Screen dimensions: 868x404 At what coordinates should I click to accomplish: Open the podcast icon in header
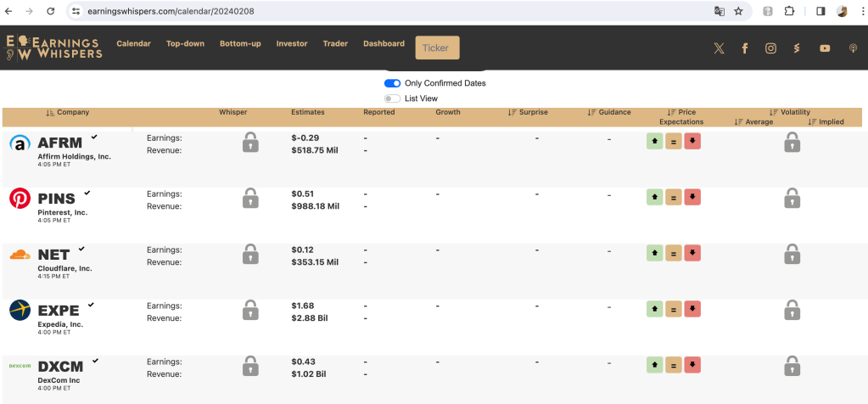(x=853, y=48)
